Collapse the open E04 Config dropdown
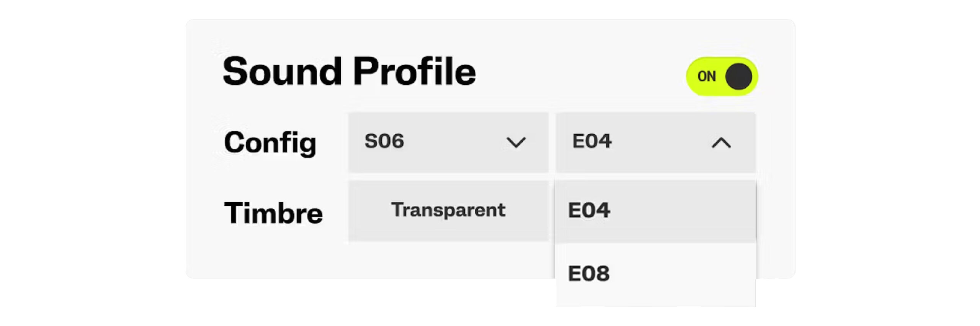The height and width of the screenshot is (326, 980). click(x=655, y=142)
